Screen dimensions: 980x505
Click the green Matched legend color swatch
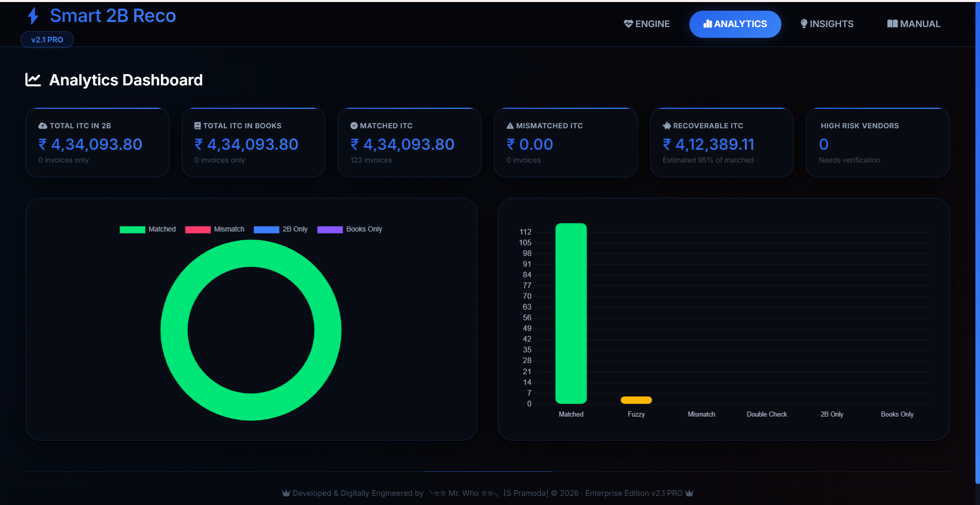tap(132, 229)
